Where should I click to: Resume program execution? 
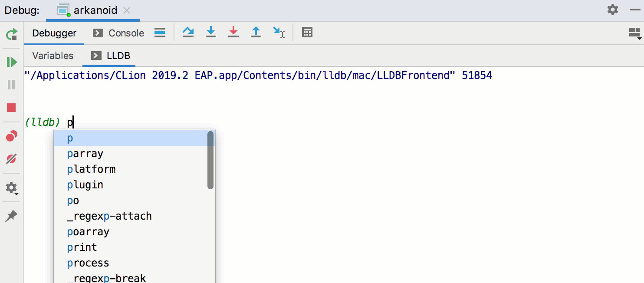pyautogui.click(x=12, y=62)
